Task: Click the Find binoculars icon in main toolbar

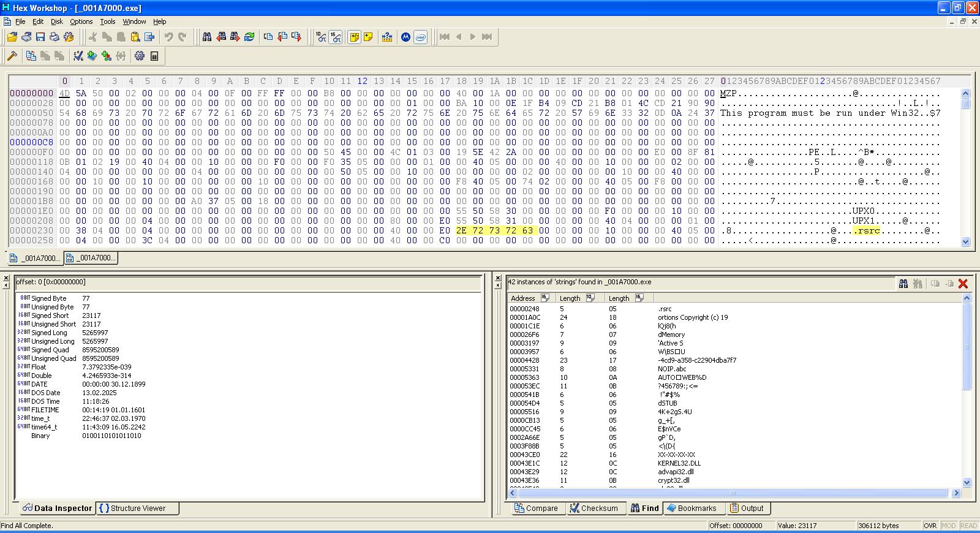Action: (207, 37)
